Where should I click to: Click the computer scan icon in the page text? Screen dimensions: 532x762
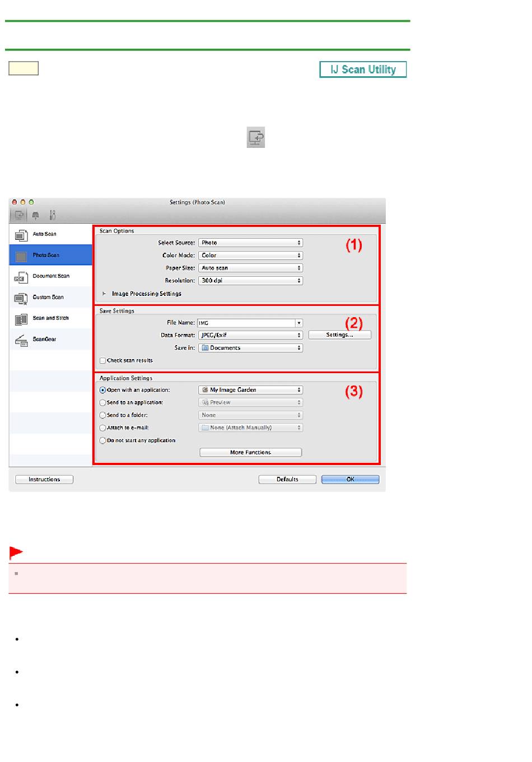256,137
